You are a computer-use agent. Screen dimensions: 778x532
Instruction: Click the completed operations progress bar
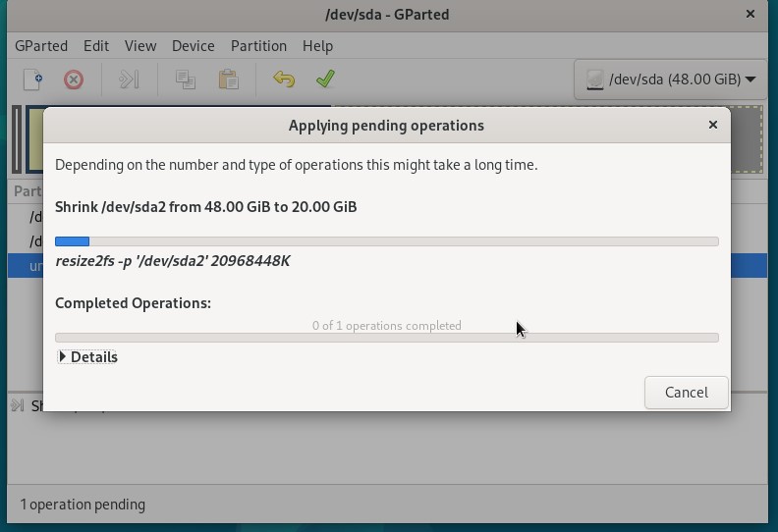pyautogui.click(x=386, y=338)
